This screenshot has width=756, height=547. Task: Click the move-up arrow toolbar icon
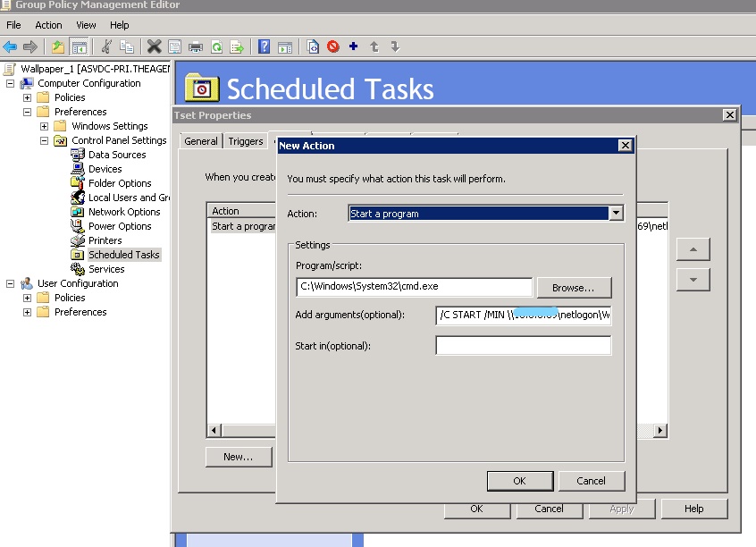[x=373, y=46]
